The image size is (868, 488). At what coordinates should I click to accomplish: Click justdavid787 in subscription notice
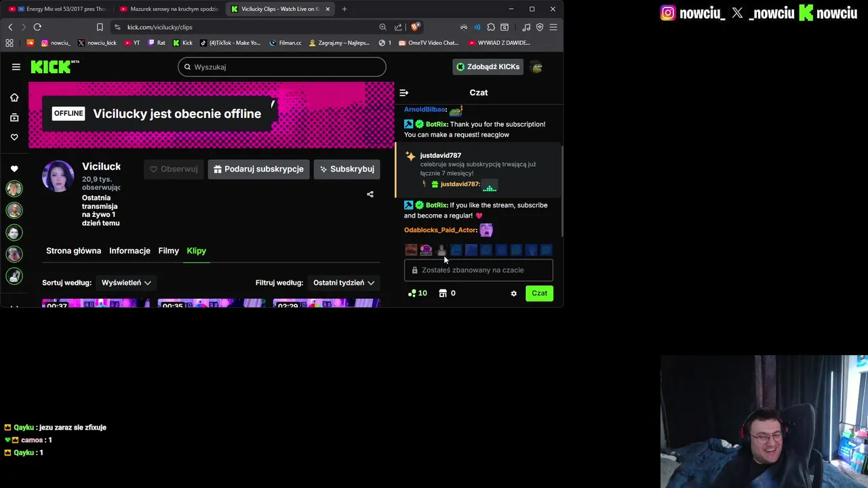click(441, 156)
